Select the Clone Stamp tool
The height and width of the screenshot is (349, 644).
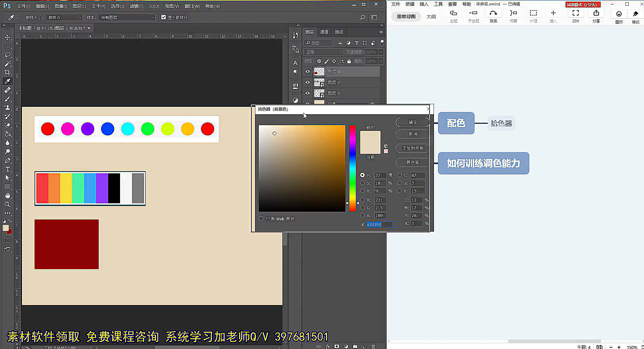click(x=7, y=108)
